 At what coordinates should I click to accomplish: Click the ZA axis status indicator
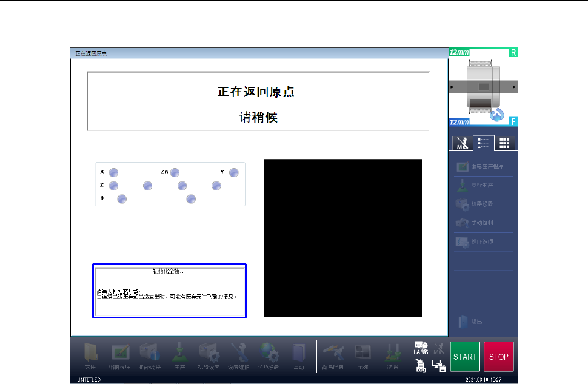click(175, 172)
